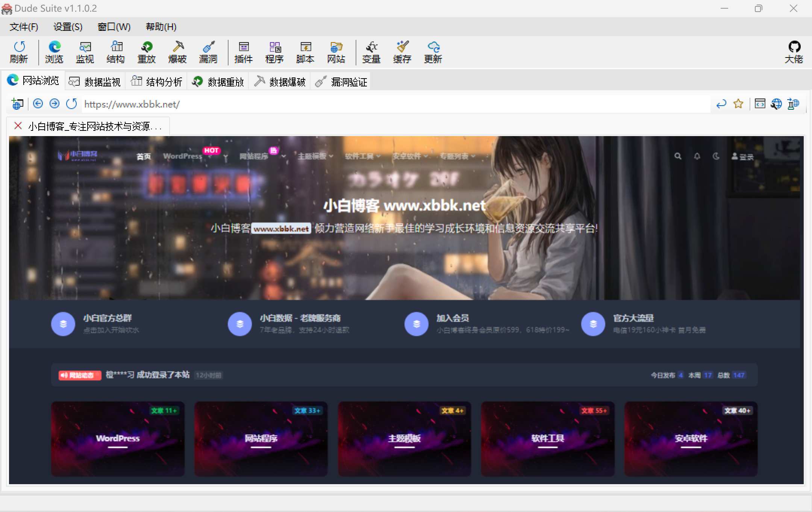812x512 pixels.
Task: Open the 网站 websites toolbar item
Action: coord(336,52)
